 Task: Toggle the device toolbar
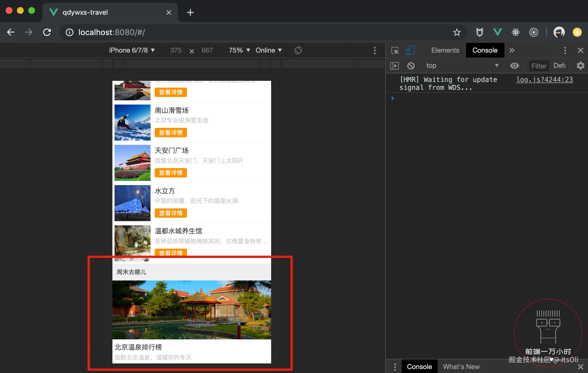[410, 50]
